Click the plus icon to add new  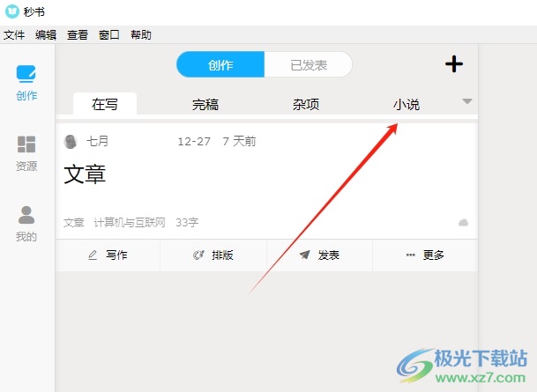click(453, 64)
